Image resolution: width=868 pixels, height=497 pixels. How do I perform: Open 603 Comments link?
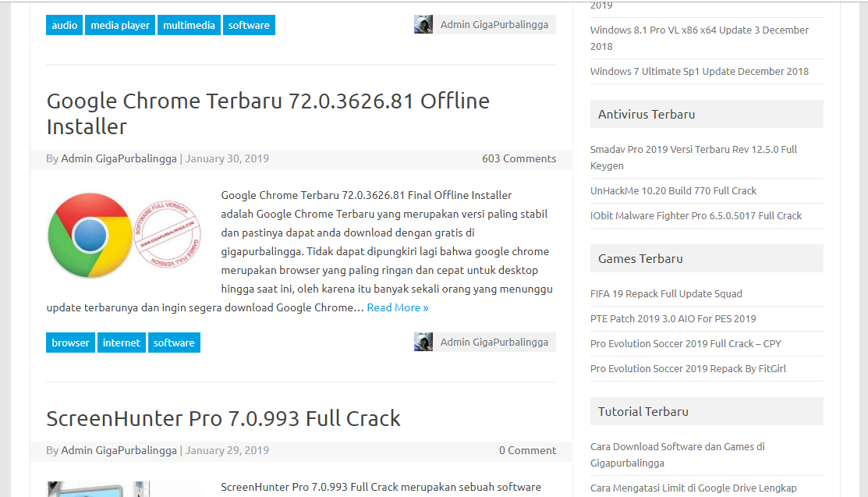519,158
